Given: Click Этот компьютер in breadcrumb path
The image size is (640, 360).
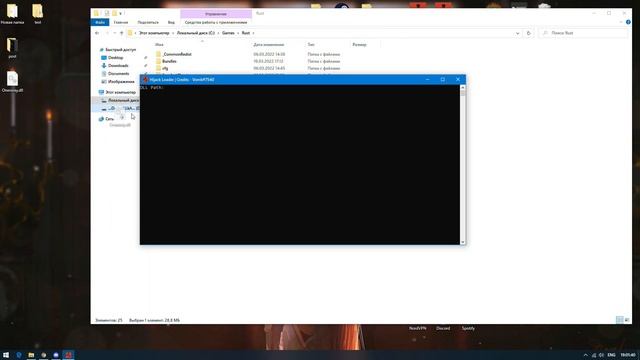Looking at the screenshot, I should (x=154, y=33).
